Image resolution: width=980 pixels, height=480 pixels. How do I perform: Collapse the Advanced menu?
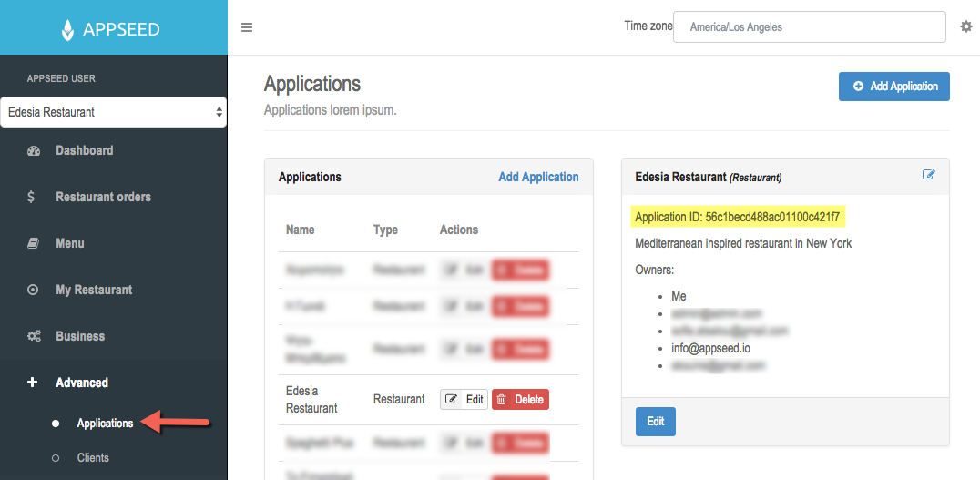pos(82,383)
